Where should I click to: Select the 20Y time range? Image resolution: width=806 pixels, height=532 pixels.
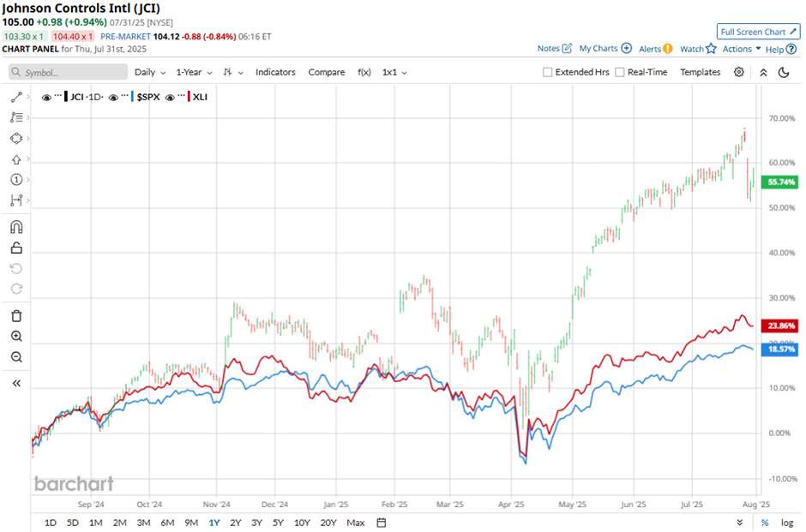click(328, 523)
